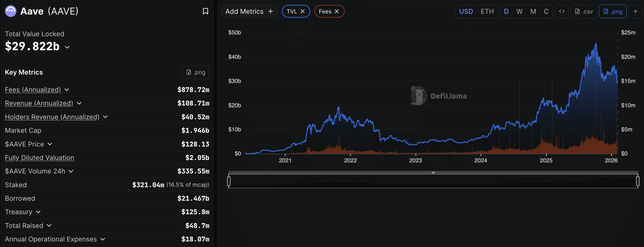Click the $50b left axis label
This screenshot has height=247, width=644.
235,33
